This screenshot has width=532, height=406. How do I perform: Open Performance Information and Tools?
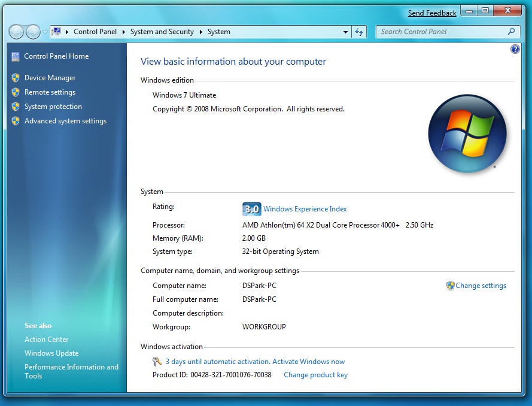tap(71, 371)
